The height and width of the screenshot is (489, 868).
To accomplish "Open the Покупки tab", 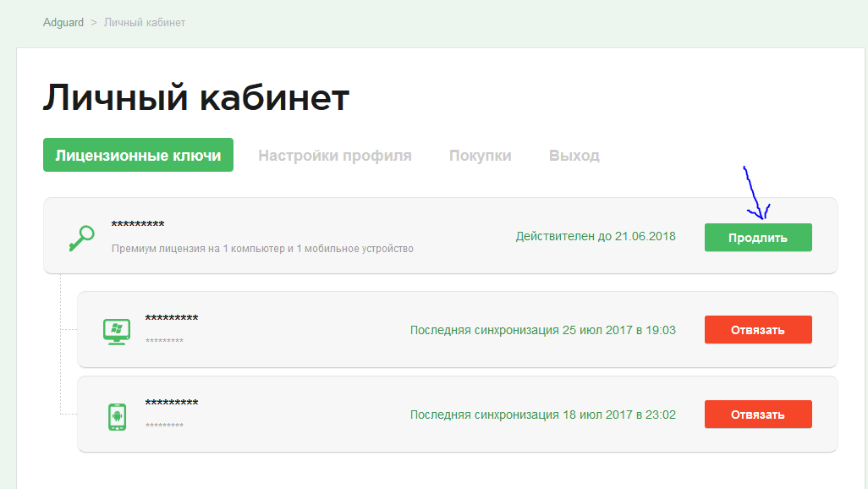I will click(480, 156).
